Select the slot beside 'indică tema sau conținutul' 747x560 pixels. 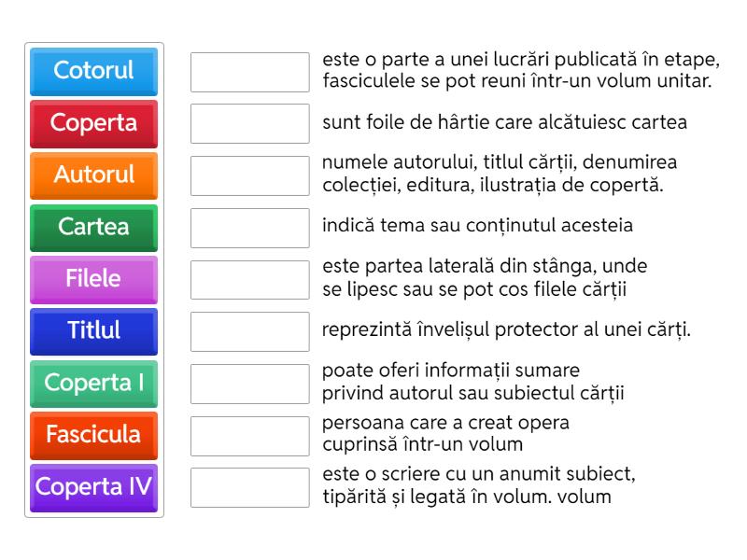coord(249,227)
